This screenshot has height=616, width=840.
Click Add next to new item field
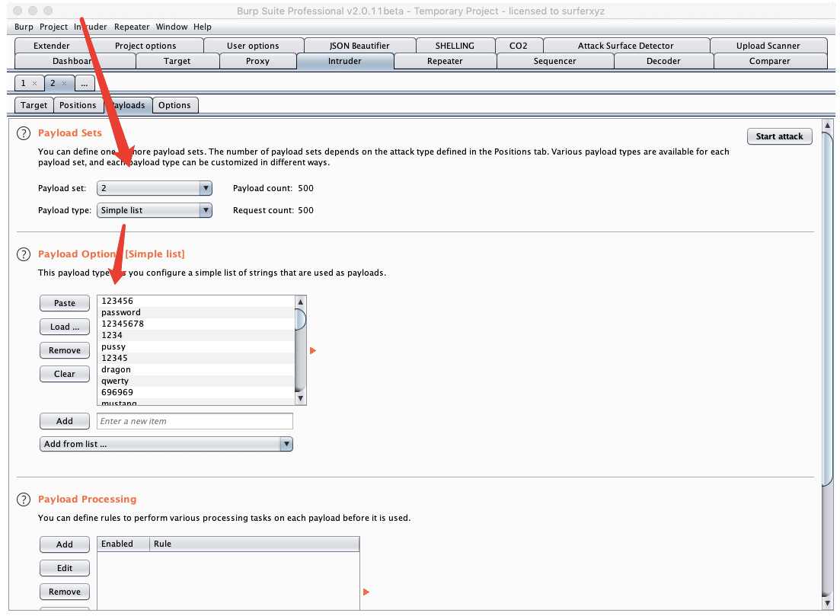(x=65, y=421)
